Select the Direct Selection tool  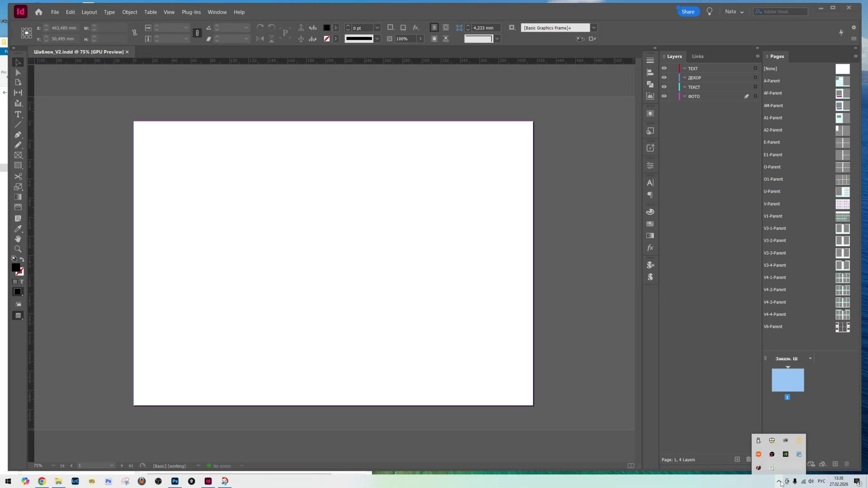coord(18,73)
